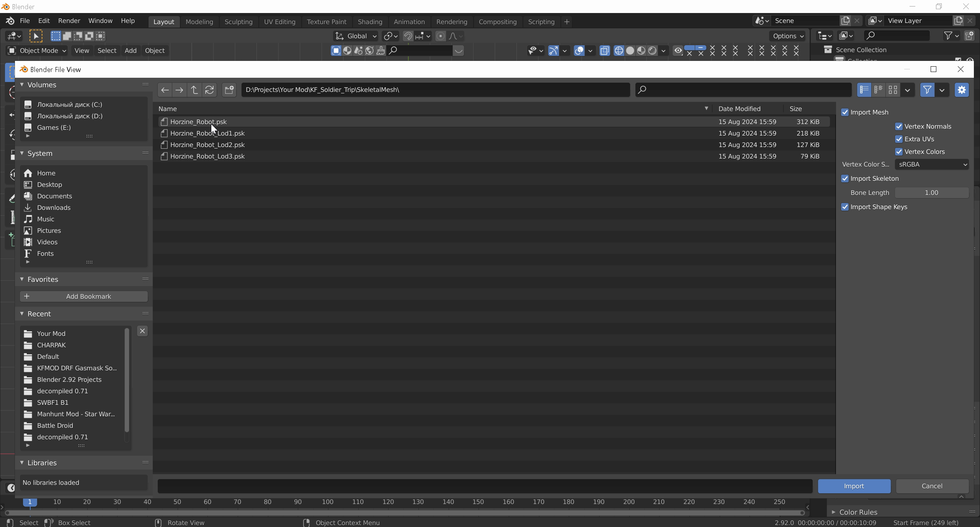The height and width of the screenshot is (527, 980).
Task: Open the Vertex Color Space sRGBA dropdown
Action: coord(931,164)
